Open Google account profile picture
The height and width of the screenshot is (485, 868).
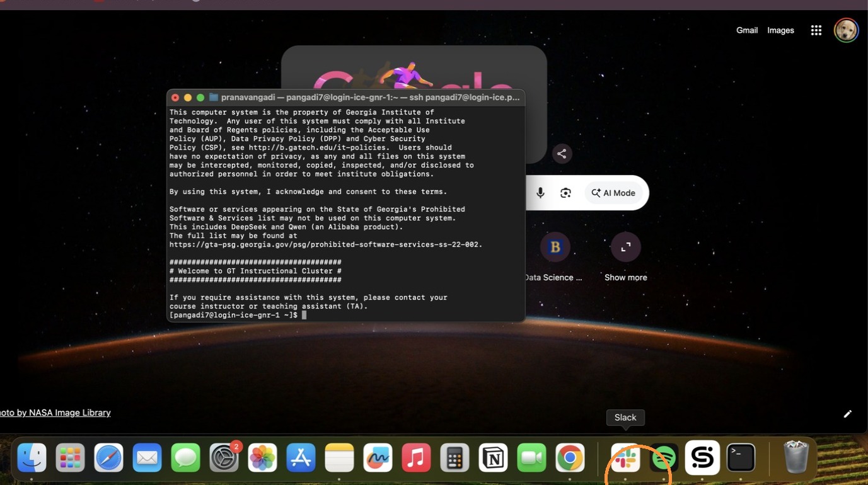click(846, 30)
